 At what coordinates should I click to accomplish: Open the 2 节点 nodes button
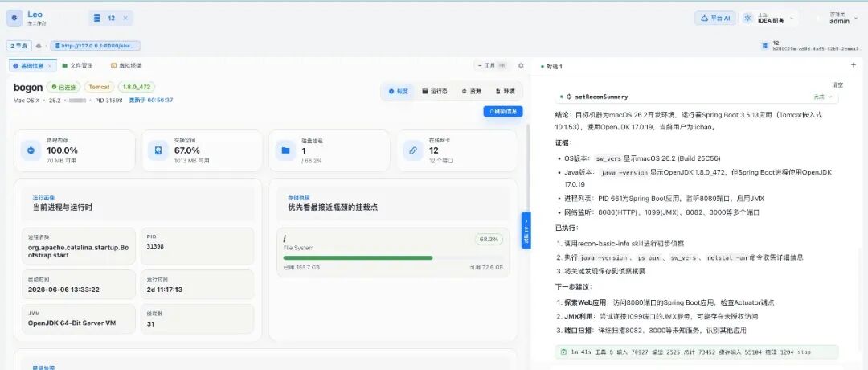pos(19,46)
